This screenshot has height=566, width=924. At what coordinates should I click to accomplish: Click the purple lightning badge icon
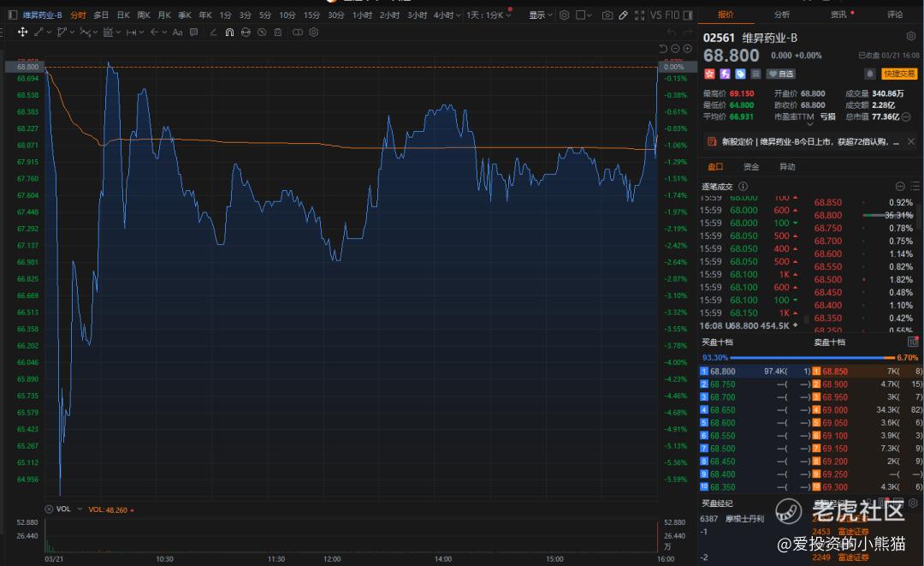tap(725, 74)
